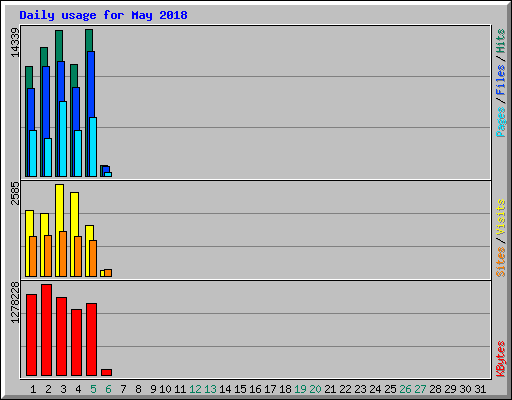Click day label 31 on the axis
This screenshot has height=400, width=512.
tap(480, 389)
